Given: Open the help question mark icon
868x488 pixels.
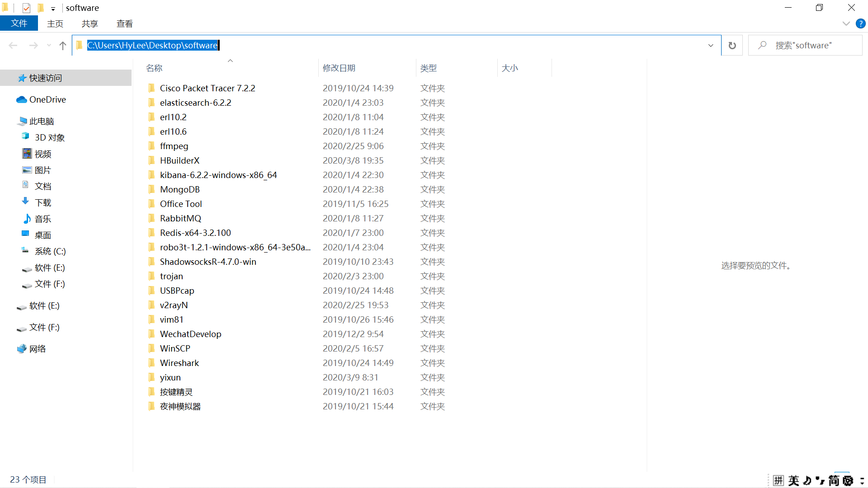Looking at the screenshot, I should click(x=860, y=23).
